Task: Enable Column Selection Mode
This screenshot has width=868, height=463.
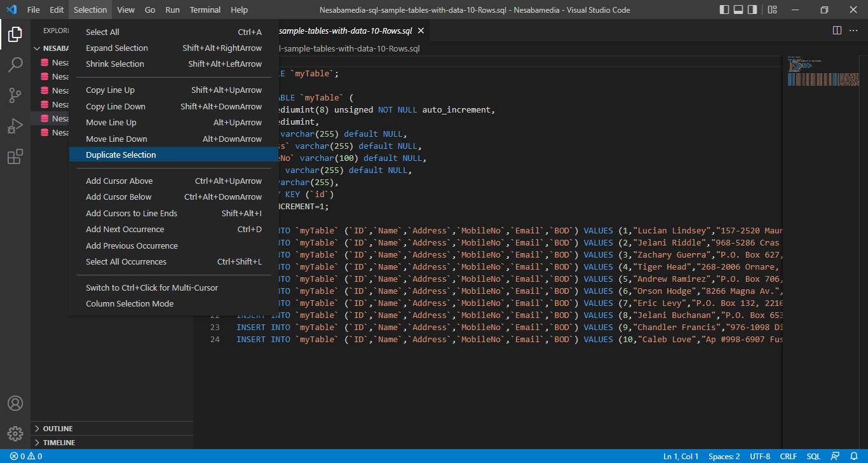Action: [x=130, y=304]
